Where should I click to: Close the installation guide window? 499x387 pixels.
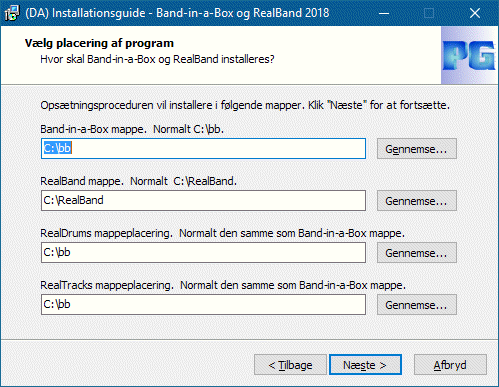[475, 13]
